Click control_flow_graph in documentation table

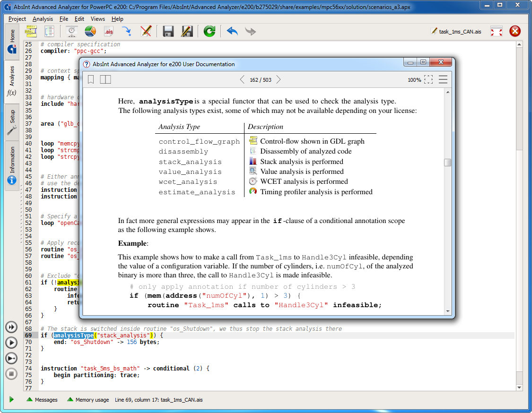pyautogui.click(x=199, y=142)
